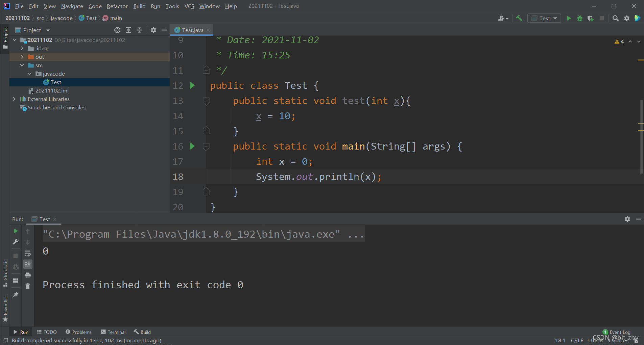
Task: Click the javacode breadcrumb
Action: pyautogui.click(x=61, y=18)
